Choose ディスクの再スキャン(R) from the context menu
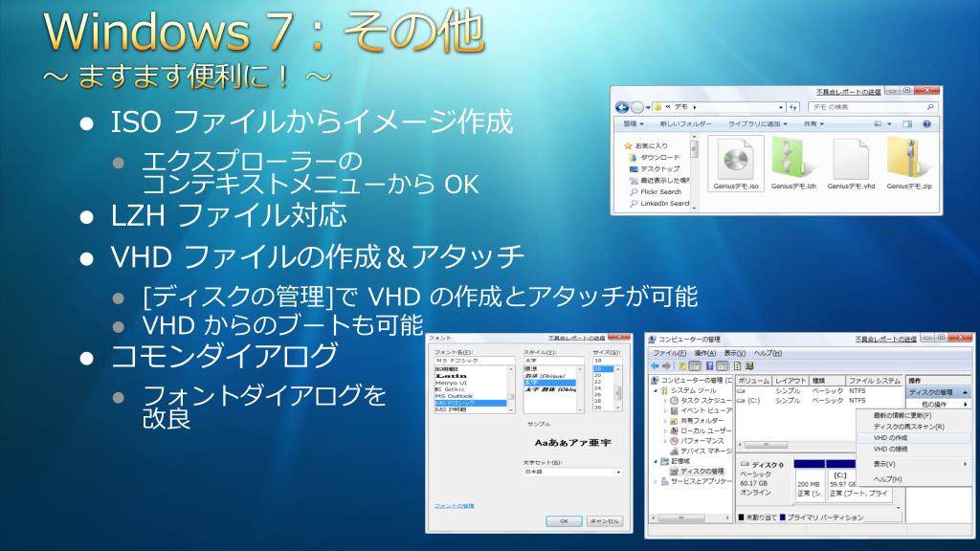Image resolution: width=980 pixels, height=551 pixels. pyautogui.click(x=912, y=426)
